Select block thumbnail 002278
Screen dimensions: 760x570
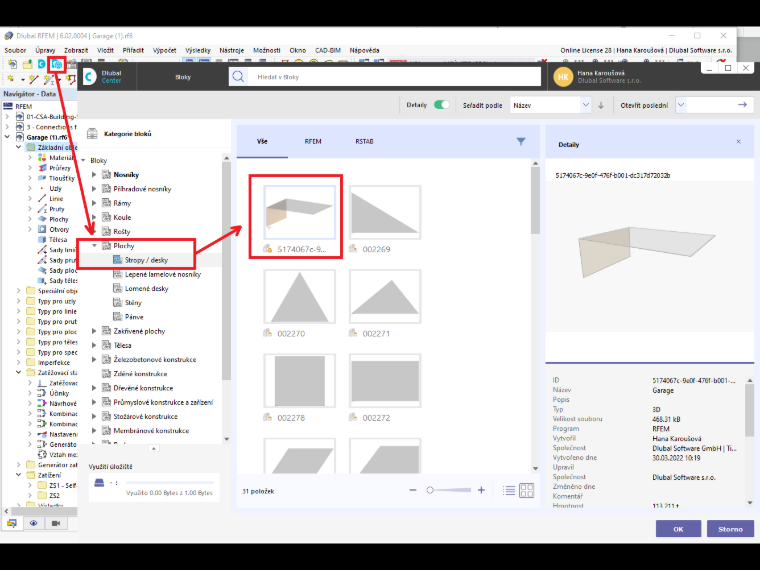(300, 381)
